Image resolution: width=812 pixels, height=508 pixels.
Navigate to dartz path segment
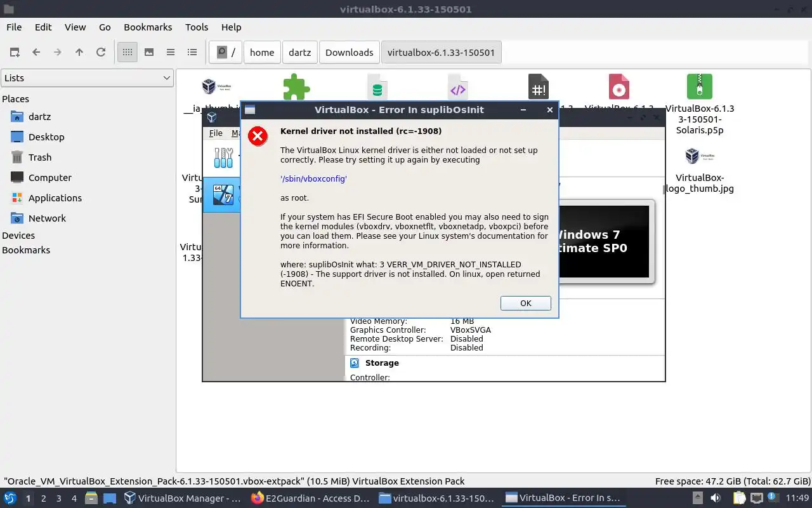point(300,53)
